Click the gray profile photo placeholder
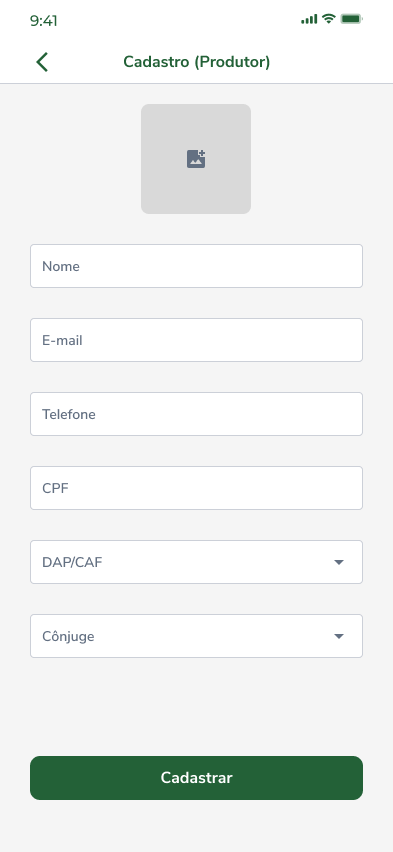 [x=196, y=159]
